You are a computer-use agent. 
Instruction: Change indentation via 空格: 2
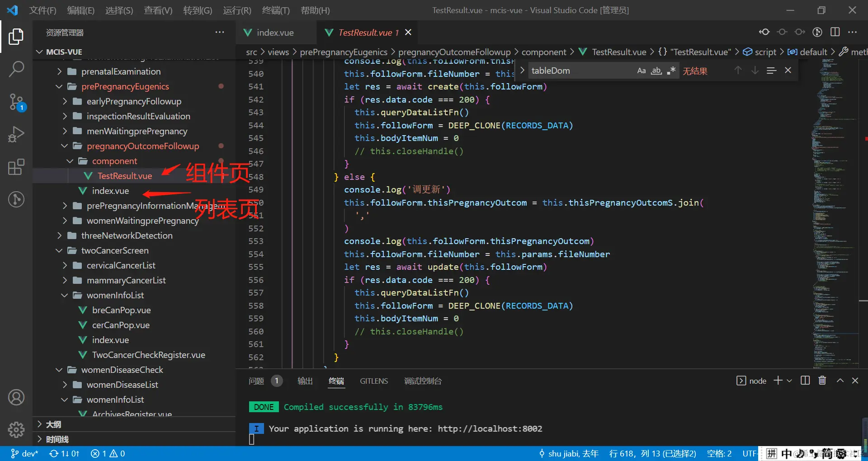coord(719,453)
